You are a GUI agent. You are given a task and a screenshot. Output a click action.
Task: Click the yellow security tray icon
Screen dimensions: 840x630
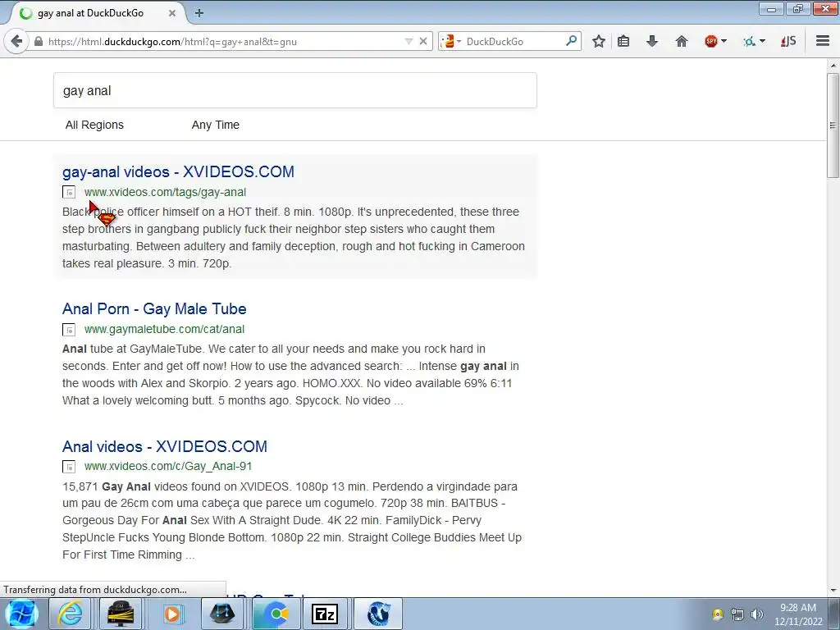coord(717,614)
